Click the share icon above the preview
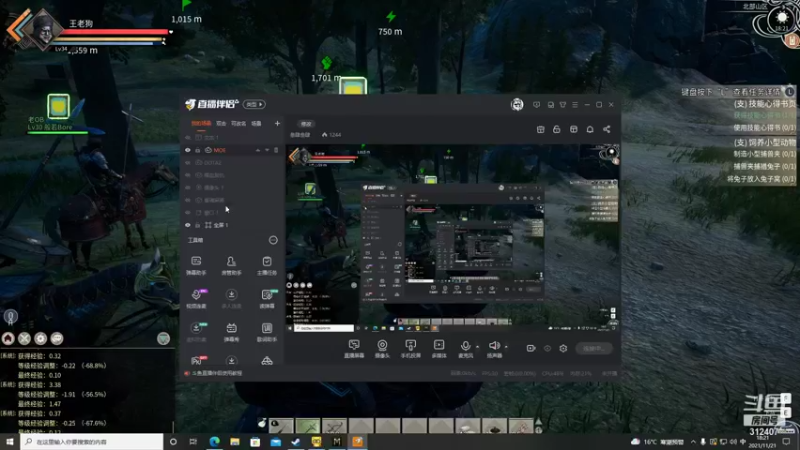 607,129
